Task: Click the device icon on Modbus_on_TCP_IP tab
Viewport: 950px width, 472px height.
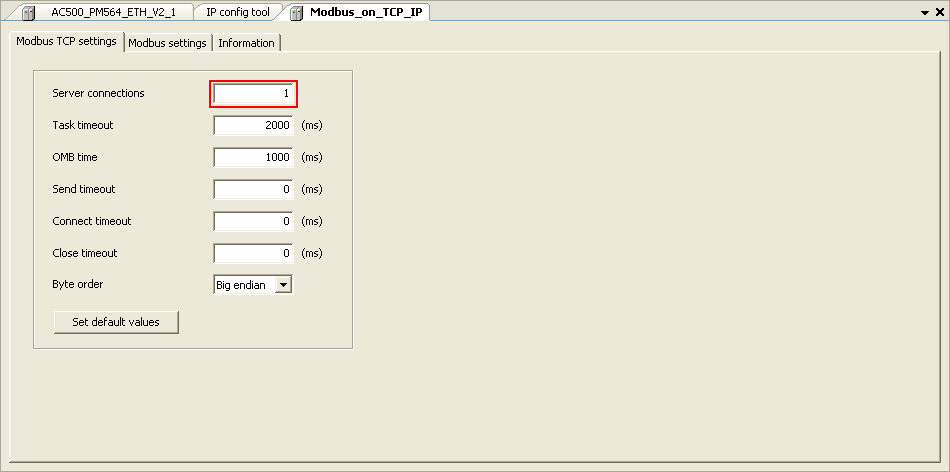Action: click(297, 12)
